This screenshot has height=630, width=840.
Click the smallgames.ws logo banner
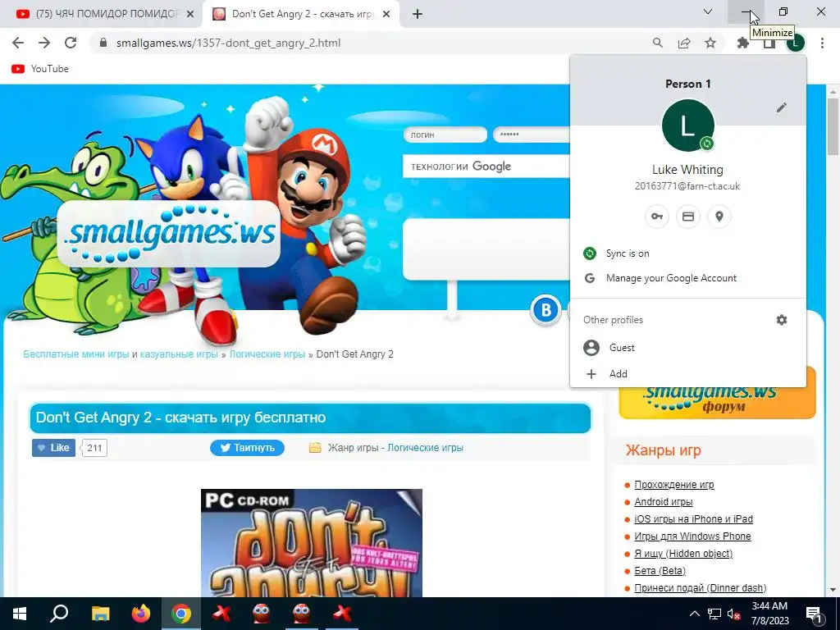[x=169, y=234]
